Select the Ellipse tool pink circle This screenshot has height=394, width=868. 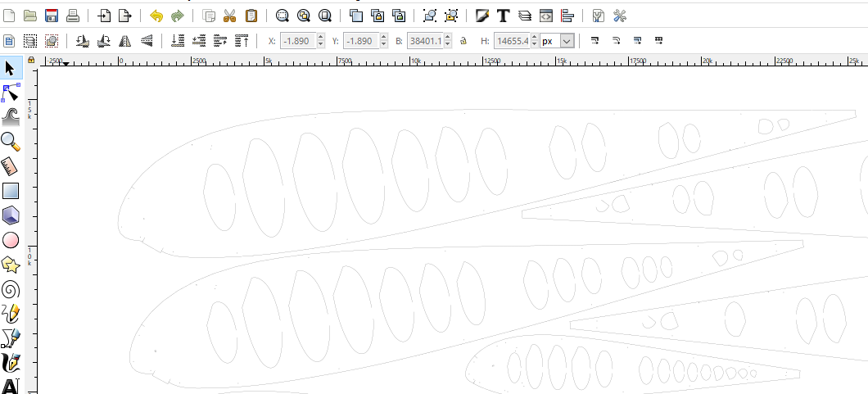pos(11,240)
